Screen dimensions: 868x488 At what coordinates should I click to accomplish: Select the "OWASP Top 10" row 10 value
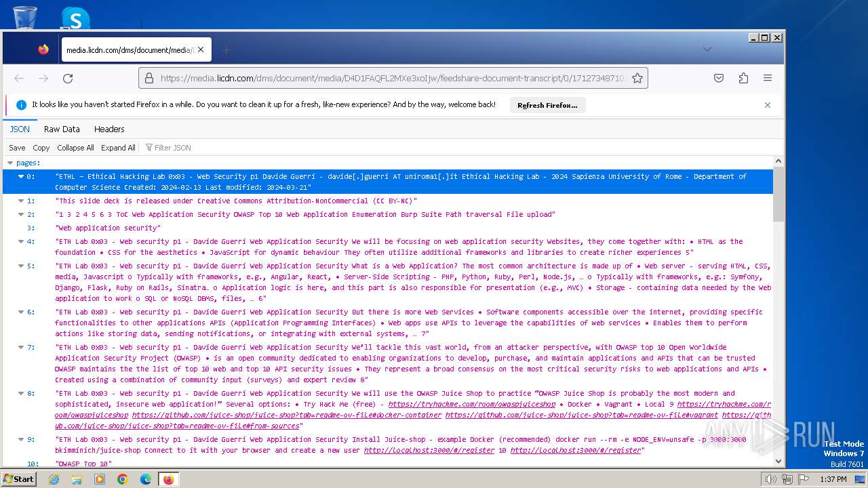(x=83, y=464)
